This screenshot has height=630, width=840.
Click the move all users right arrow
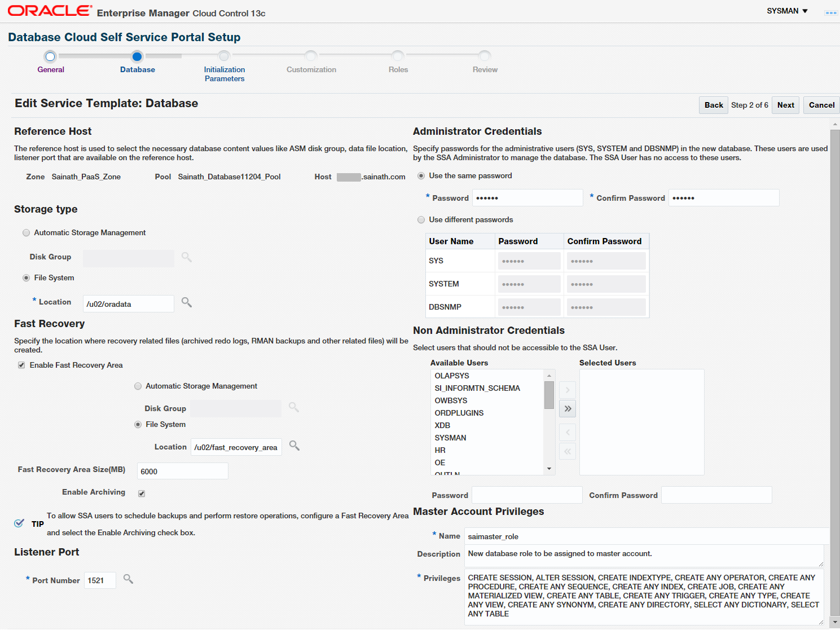pos(568,409)
